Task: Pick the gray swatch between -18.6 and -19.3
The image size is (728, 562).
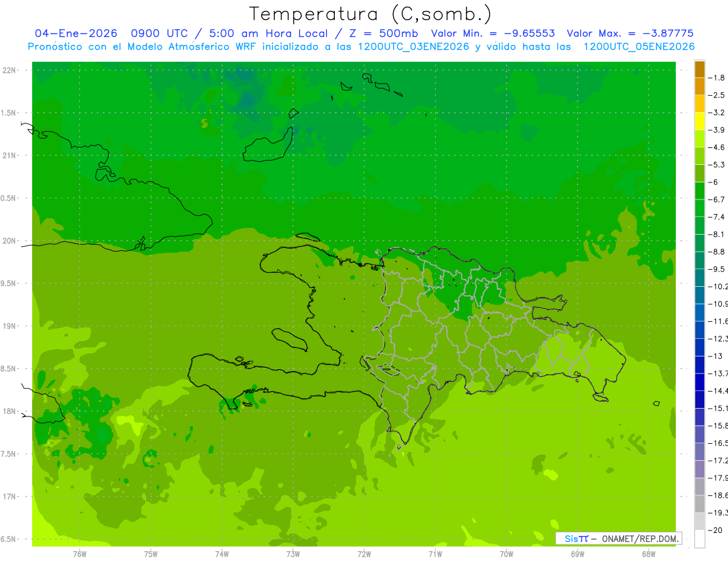Action: click(699, 504)
